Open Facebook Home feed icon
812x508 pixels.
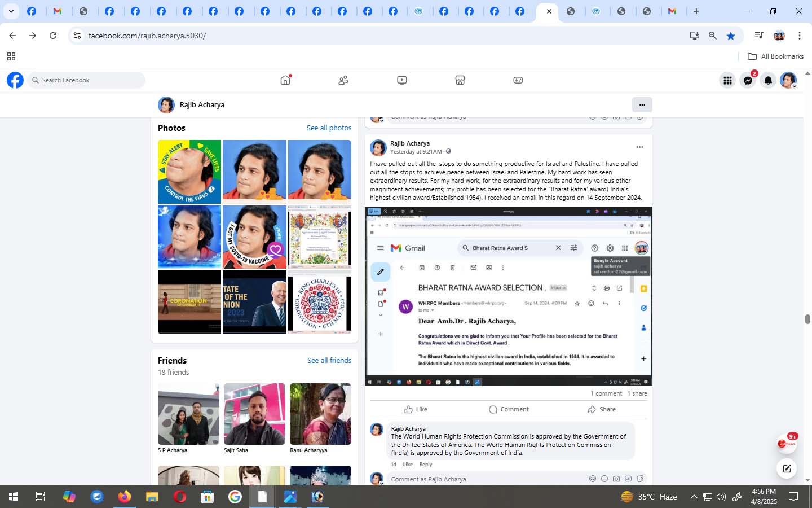click(x=285, y=80)
